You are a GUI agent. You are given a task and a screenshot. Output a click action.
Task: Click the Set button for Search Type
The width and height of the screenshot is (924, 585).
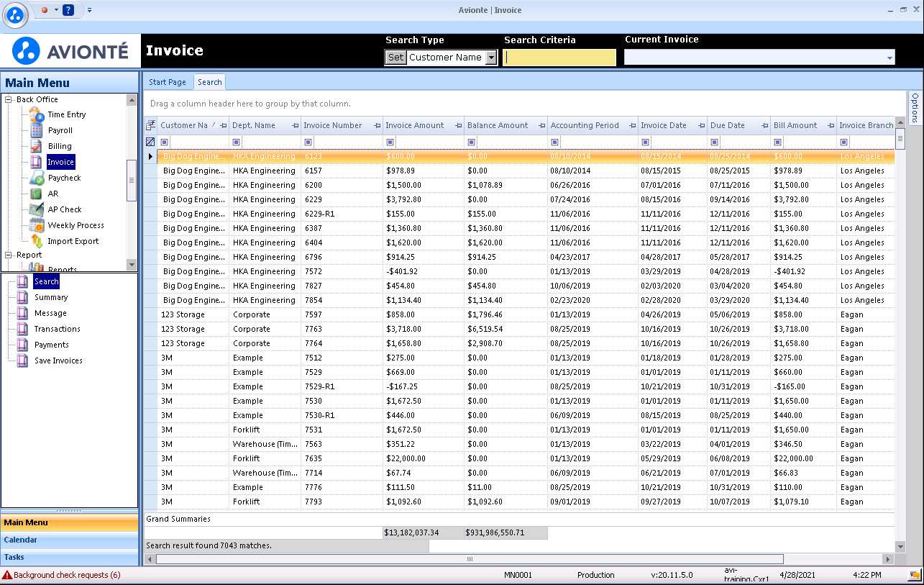395,58
